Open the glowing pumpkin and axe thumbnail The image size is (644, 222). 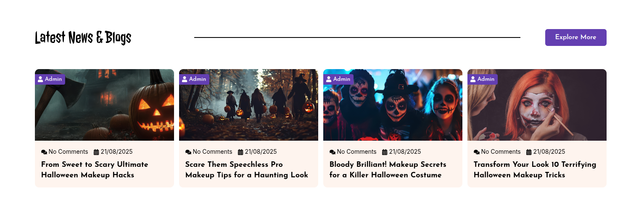104,105
